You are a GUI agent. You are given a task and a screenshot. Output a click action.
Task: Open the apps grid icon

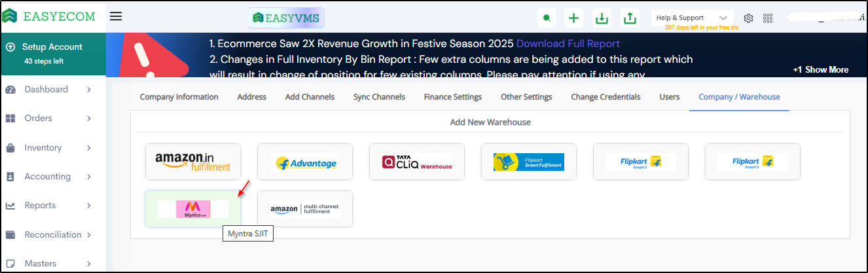pos(768,18)
